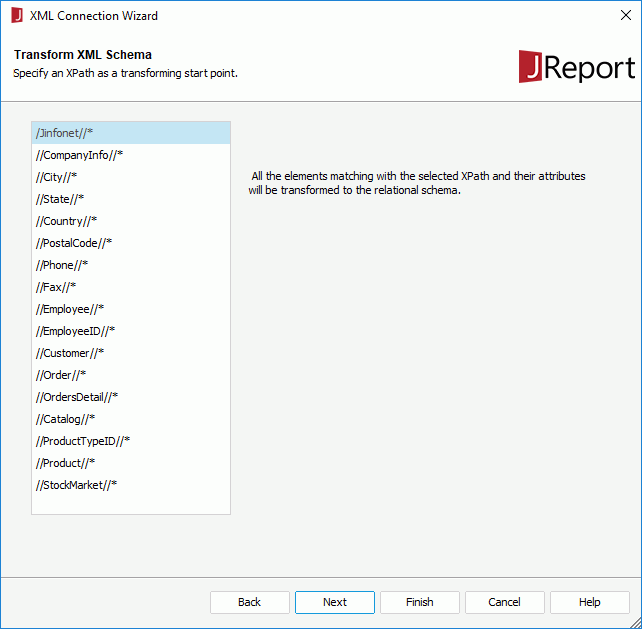The image size is (642, 629).
Task: Choose the //EmployeeID//* list item
Action: click(131, 331)
